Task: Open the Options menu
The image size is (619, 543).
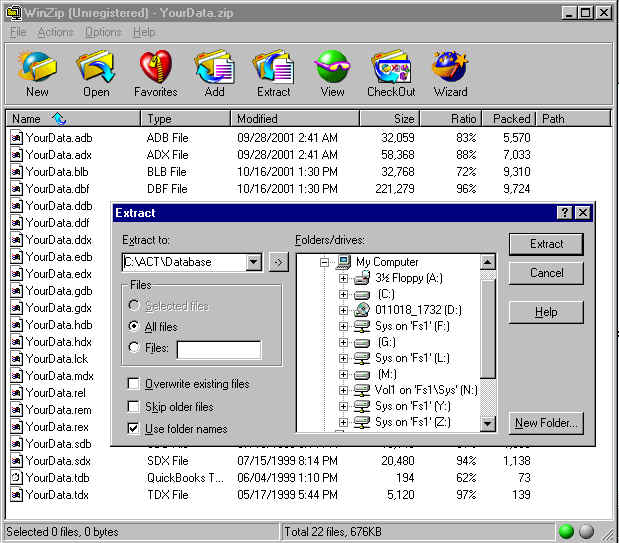Action: click(x=103, y=32)
